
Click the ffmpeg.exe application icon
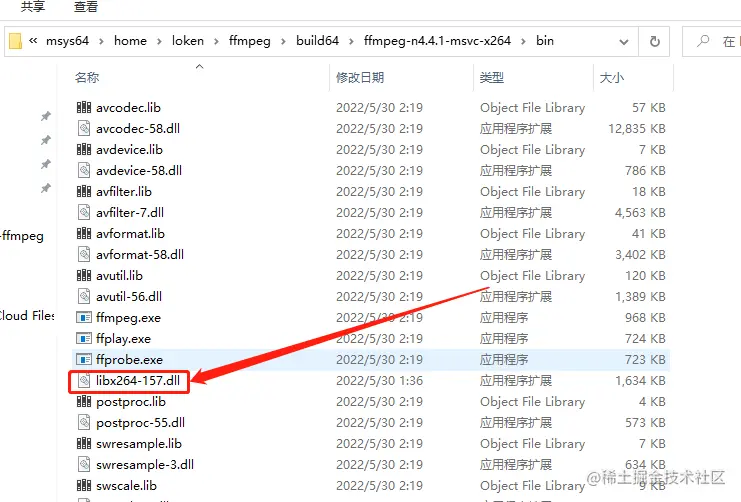[84, 318]
